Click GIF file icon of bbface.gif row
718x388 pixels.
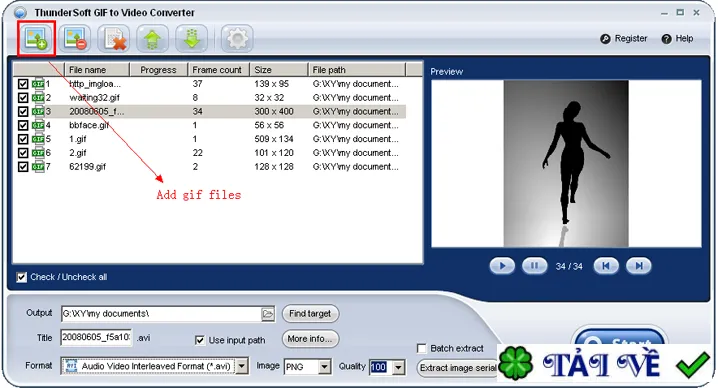coord(38,125)
